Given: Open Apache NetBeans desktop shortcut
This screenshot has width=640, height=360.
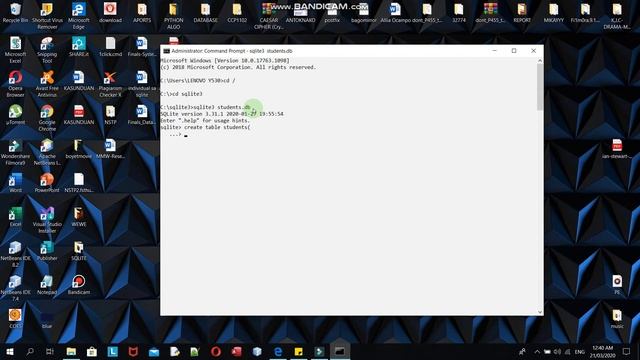Looking at the screenshot, I should (x=47, y=152).
